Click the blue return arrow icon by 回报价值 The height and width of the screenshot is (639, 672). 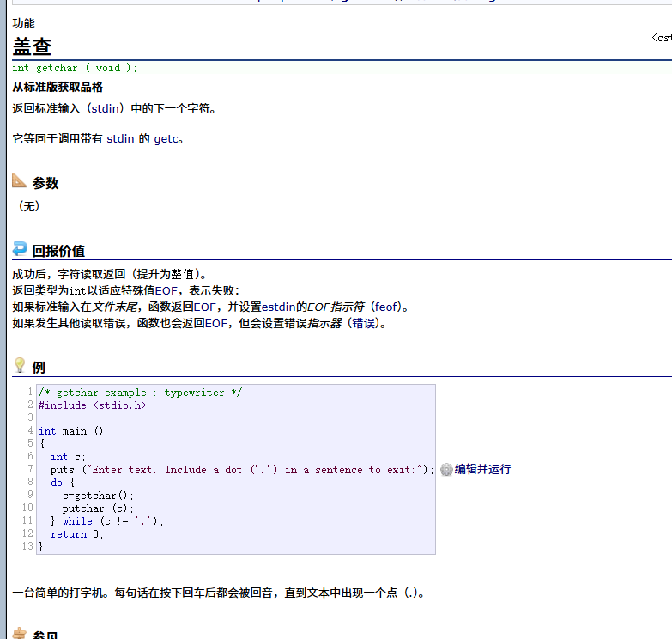click(20, 249)
